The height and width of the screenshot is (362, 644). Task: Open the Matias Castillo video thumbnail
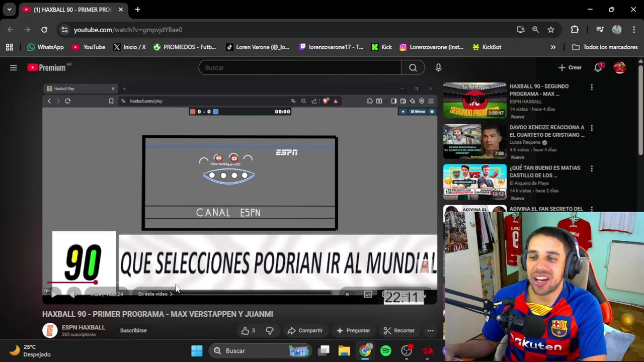click(x=474, y=182)
